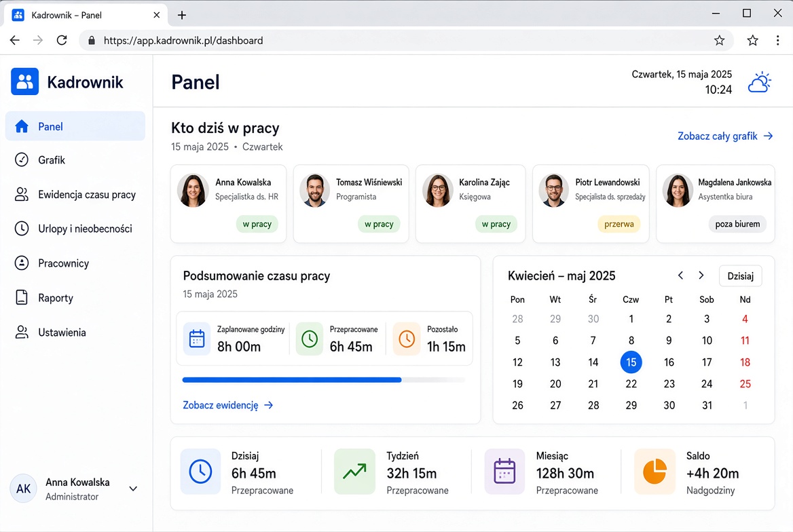Click the Raporty document icon
The image size is (793, 532).
click(x=22, y=297)
